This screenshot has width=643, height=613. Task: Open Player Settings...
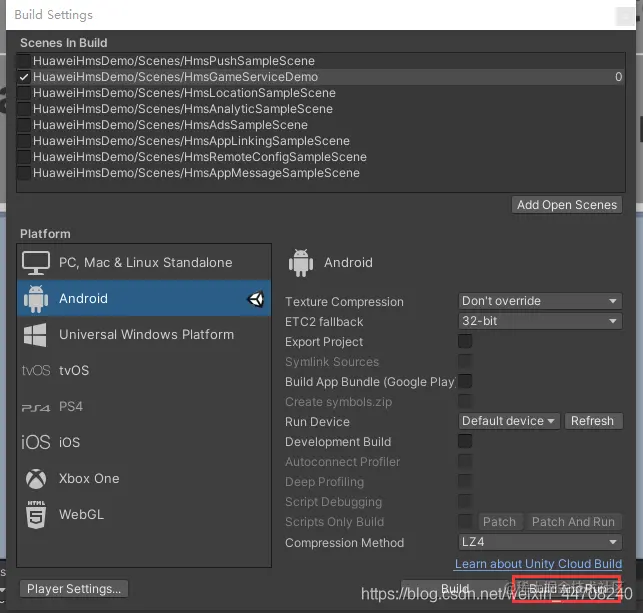click(x=74, y=589)
